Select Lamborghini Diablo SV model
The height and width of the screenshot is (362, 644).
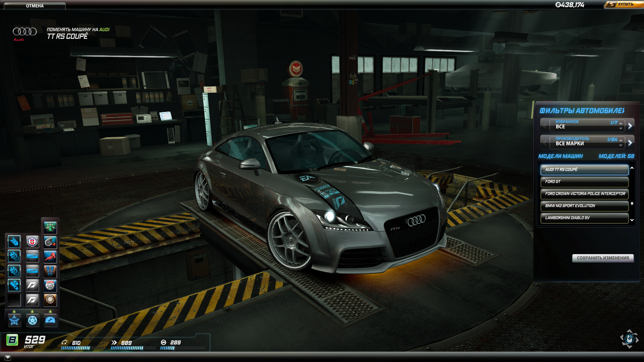tap(584, 218)
